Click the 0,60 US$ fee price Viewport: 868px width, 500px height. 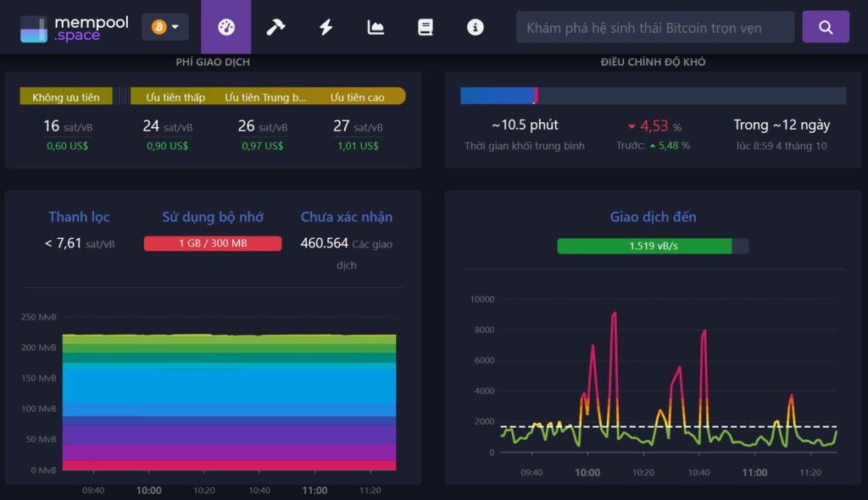click(68, 146)
